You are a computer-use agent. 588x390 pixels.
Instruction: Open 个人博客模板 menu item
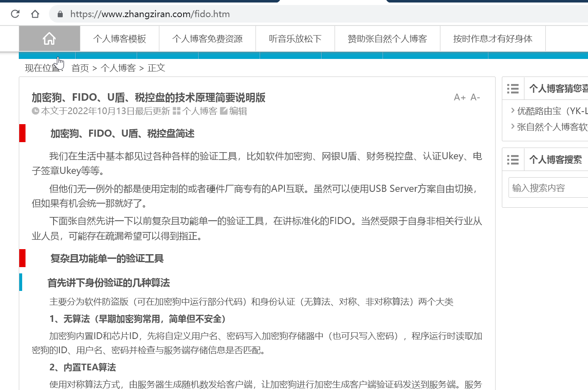(x=120, y=39)
